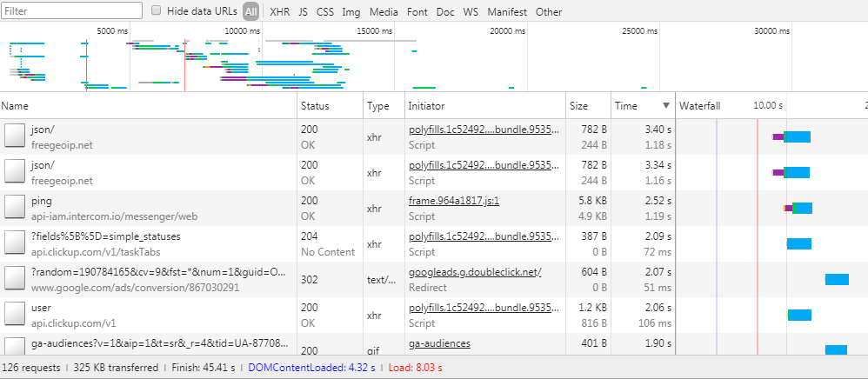Click the Time column sort arrow

pos(666,106)
